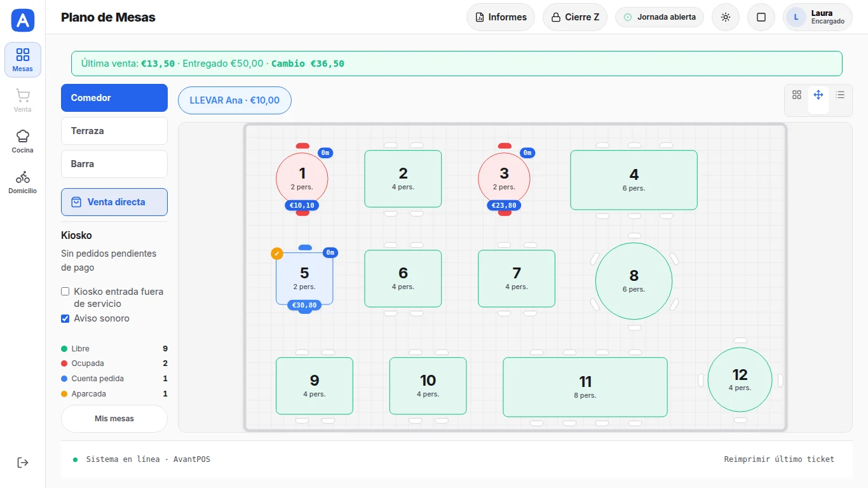The height and width of the screenshot is (488, 868).
Task: Select free table 10
Action: (428, 386)
